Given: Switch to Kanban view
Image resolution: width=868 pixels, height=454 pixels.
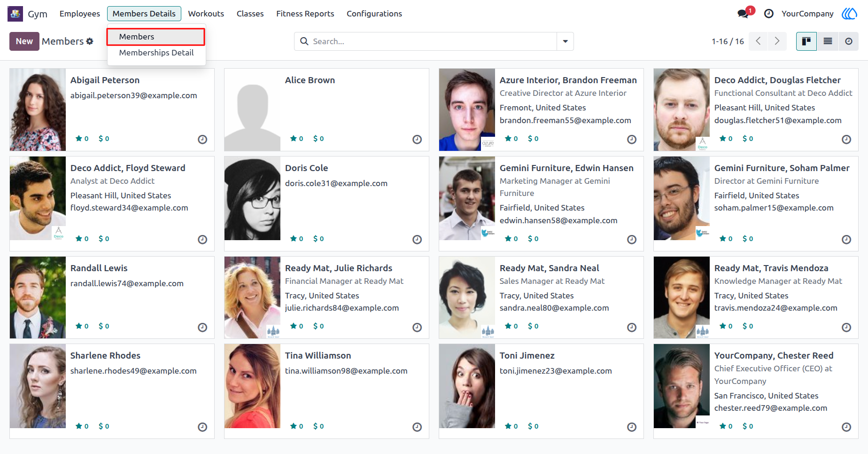Looking at the screenshot, I should (806, 41).
